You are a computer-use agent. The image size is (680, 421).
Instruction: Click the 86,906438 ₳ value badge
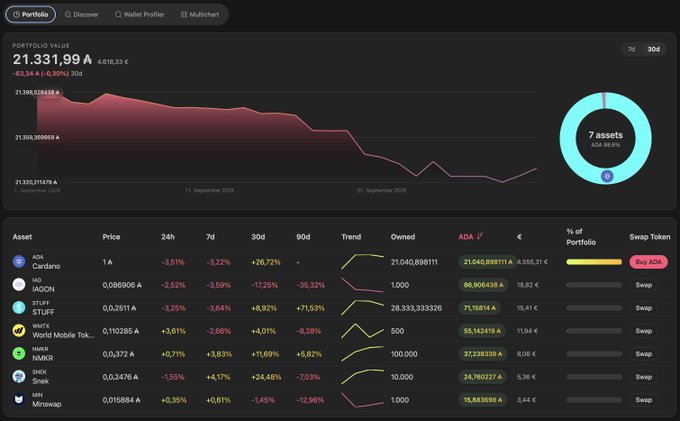coord(484,285)
